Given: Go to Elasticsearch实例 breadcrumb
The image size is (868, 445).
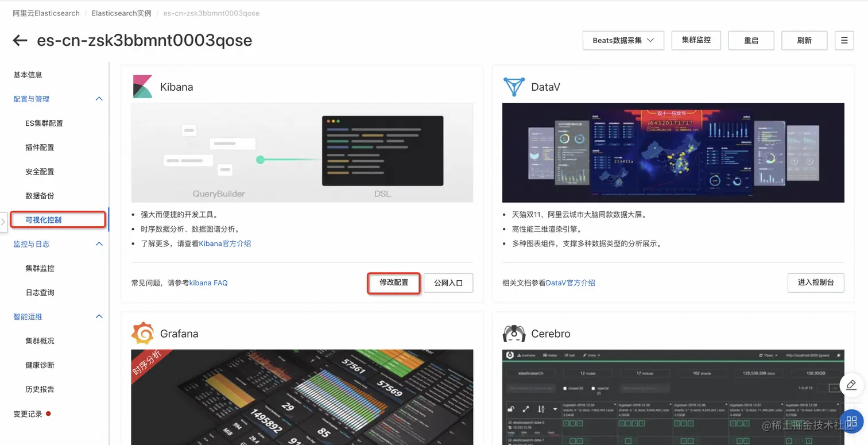Looking at the screenshot, I should (122, 13).
